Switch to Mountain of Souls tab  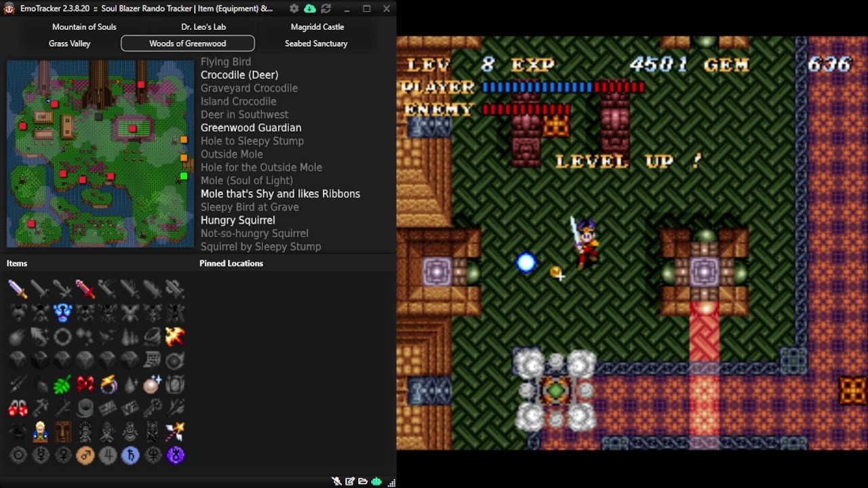(84, 27)
